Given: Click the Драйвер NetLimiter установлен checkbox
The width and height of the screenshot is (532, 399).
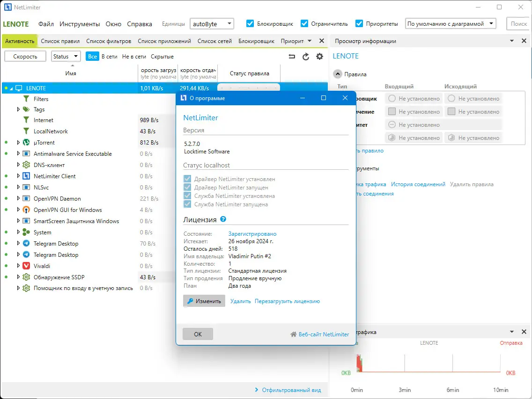Looking at the screenshot, I should pyautogui.click(x=187, y=179).
